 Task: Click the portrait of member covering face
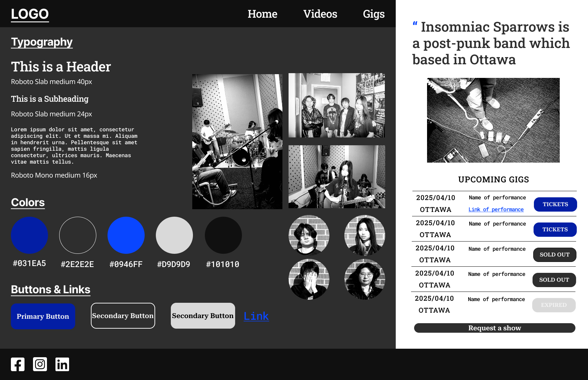[x=309, y=279]
